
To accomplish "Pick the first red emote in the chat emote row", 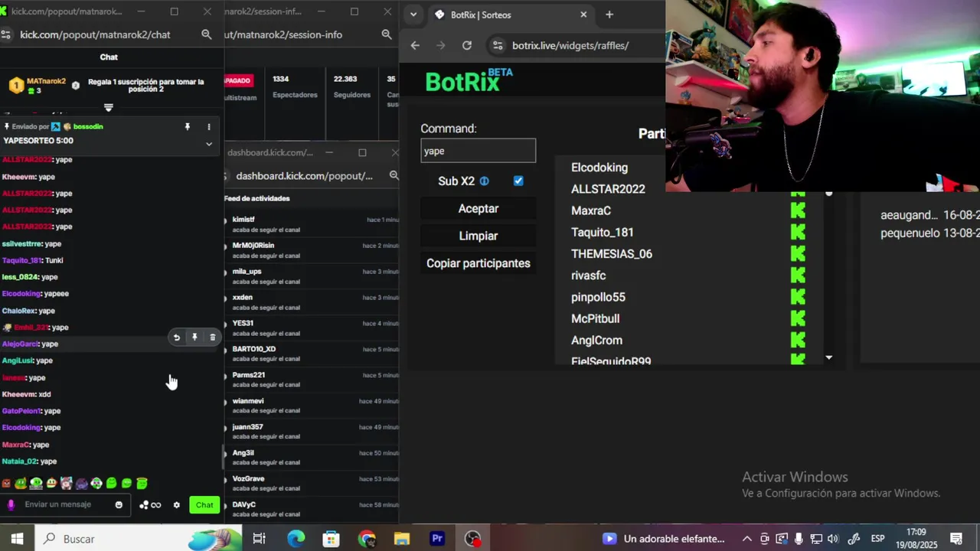I will [x=6, y=484].
